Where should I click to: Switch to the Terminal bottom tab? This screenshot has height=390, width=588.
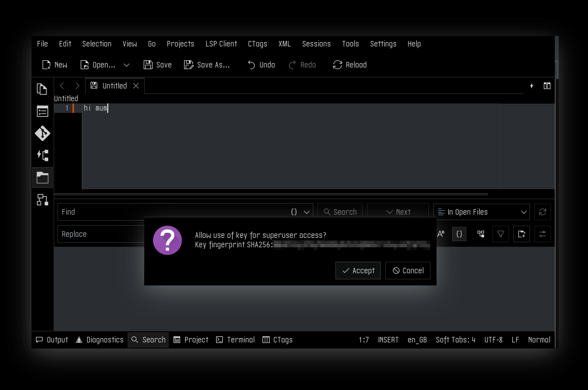tap(235, 340)
